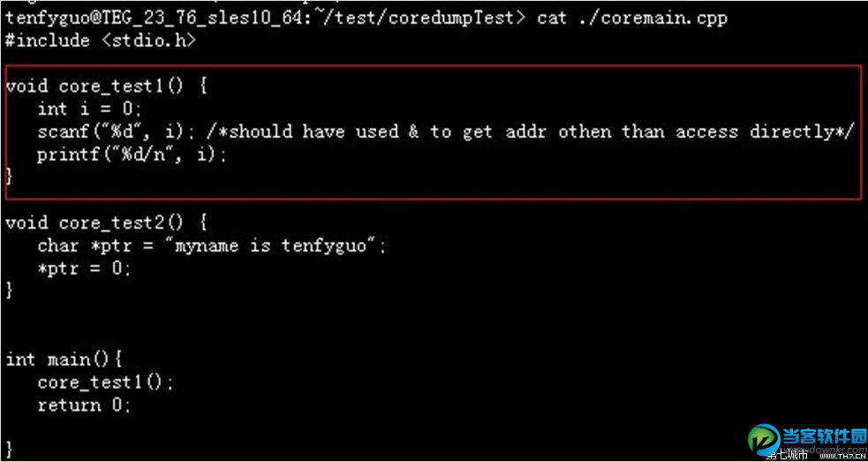This screenshot has width=868, height=462.
Task: Click the cat ./coremain.cpp command
Action: (632, 18)
